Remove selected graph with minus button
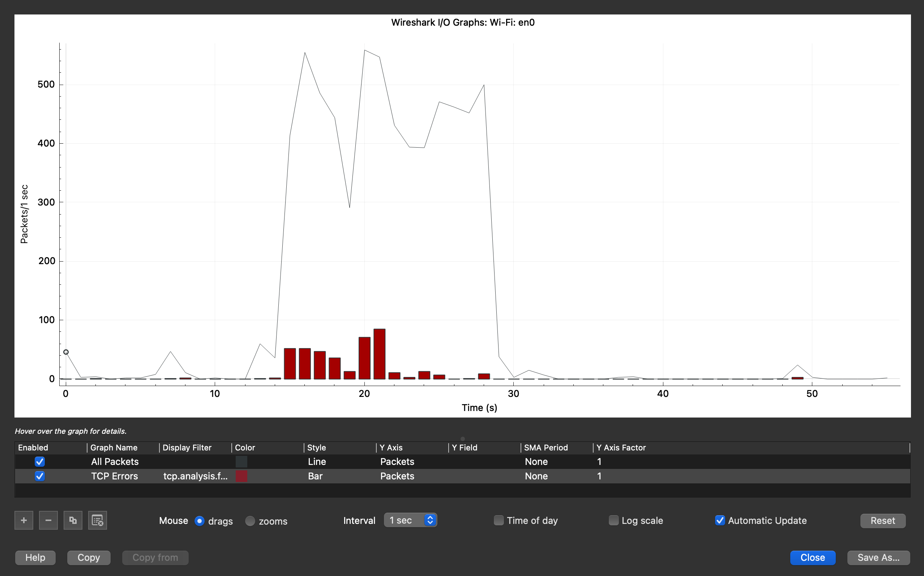This screenshot has width=924, height=576. pyautogui.click(x=48, y=520)
